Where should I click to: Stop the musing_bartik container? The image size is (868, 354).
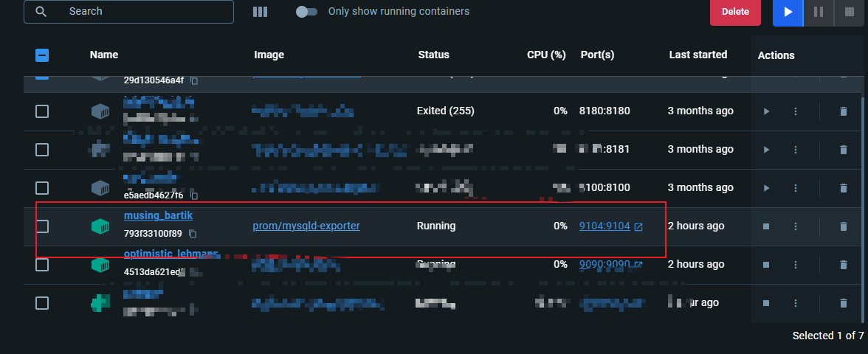766,226
